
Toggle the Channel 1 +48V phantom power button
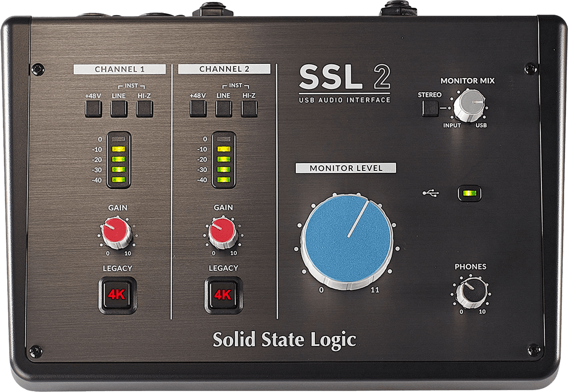[x=94, y=109]
